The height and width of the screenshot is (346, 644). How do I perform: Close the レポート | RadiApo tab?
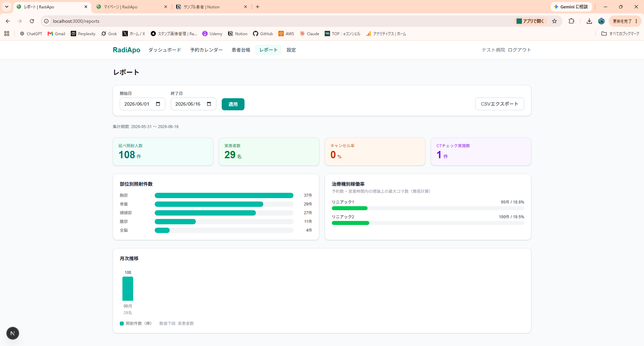click(x=86, y=7)
